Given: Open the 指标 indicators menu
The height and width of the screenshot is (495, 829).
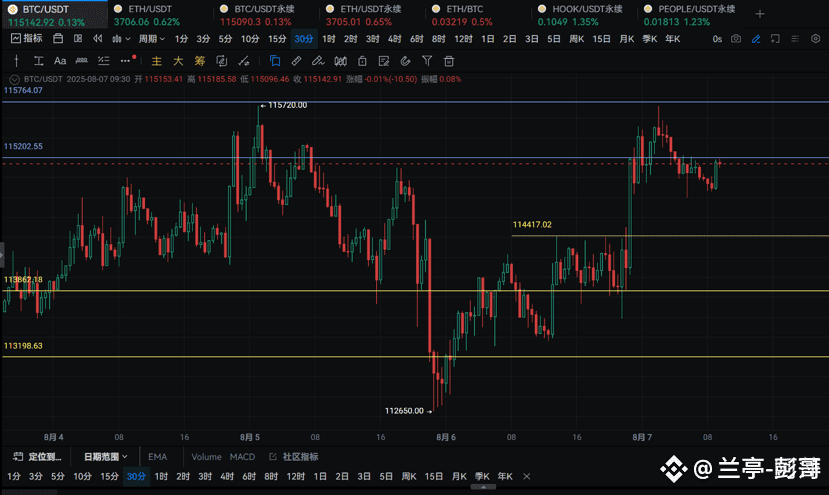Looking at the screenshot, I should pyautogui.click(x=26, y=39).
